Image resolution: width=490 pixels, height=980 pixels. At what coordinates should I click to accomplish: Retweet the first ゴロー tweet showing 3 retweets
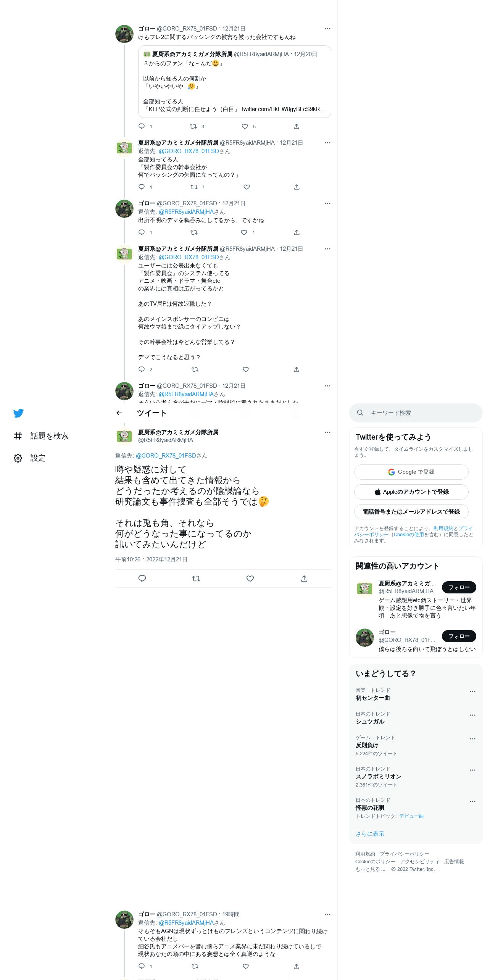click(193, 126)
